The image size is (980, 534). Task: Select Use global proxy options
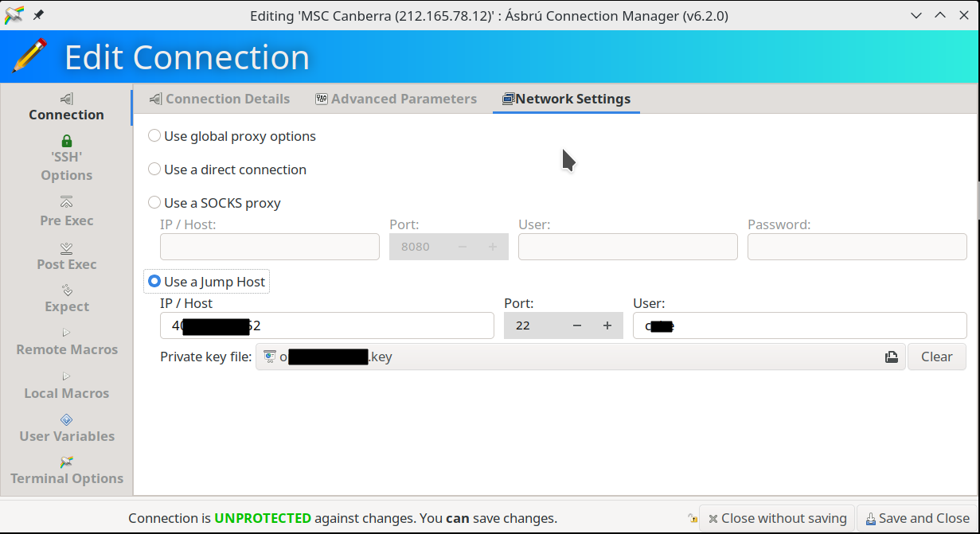tap(154, 135)
